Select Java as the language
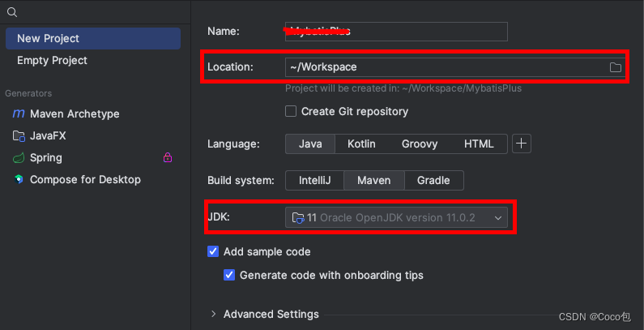 [x=310, y=144]
